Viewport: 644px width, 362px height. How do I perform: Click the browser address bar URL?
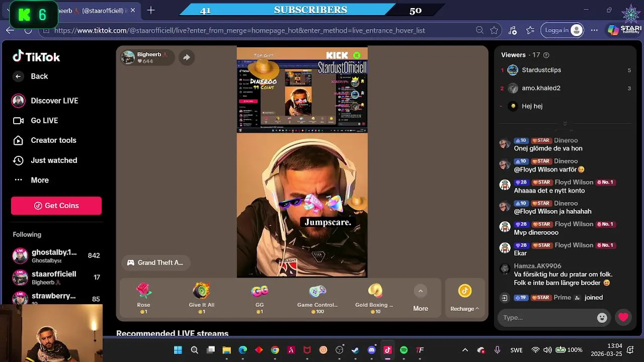pyautogui.click(x=239, y=31)
